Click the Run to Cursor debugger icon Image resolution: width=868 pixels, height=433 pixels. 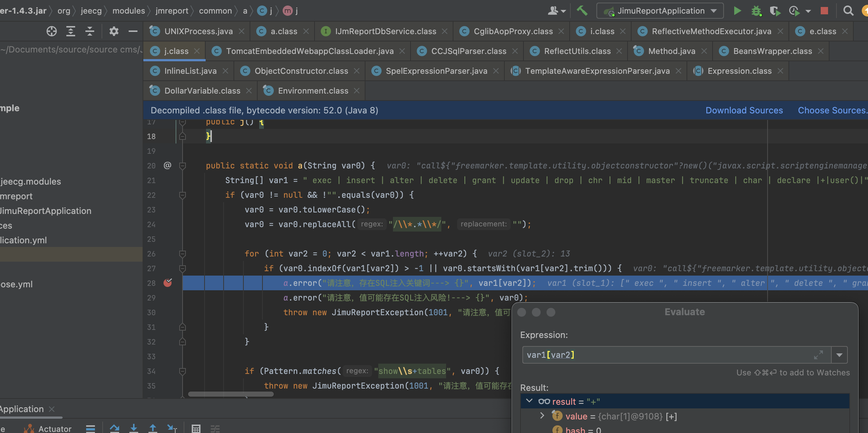tap(172, 428)
